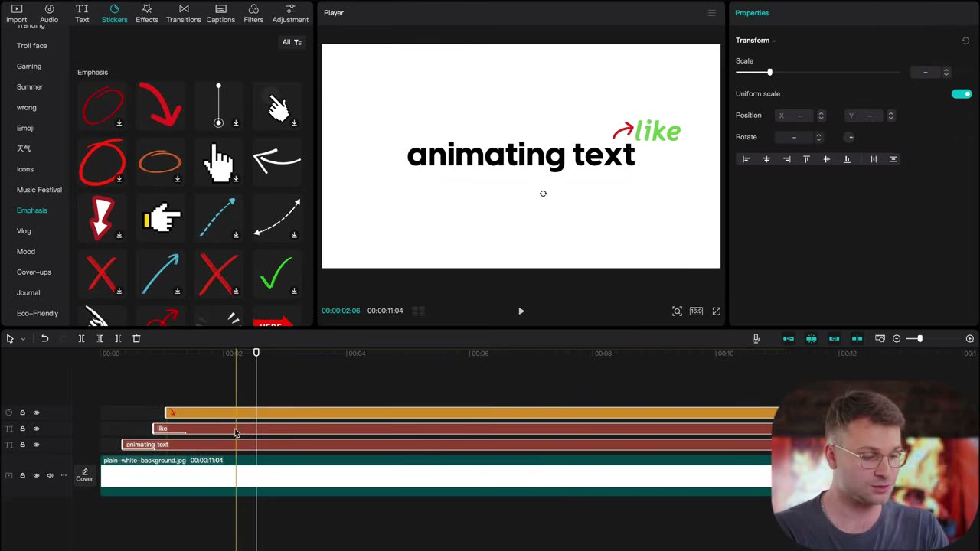980x551 pixels.
Task: Turn off Uniform scale switch
Action: [x=962, y=94]
